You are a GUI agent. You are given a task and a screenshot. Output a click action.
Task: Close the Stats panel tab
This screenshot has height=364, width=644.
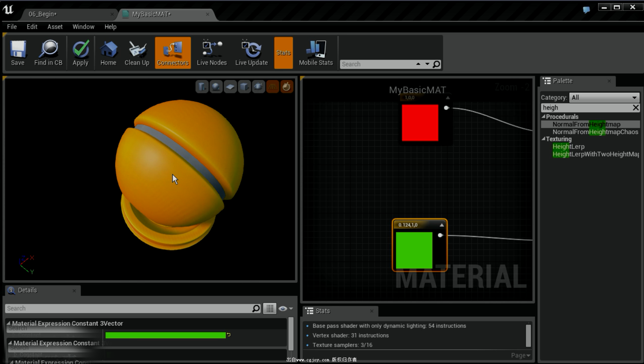coord(372,311)
